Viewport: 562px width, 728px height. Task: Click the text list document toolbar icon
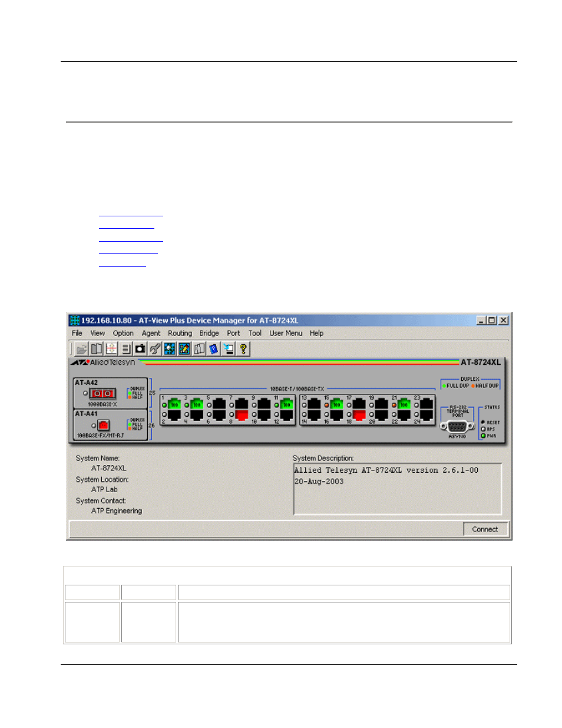click(126, 349)
